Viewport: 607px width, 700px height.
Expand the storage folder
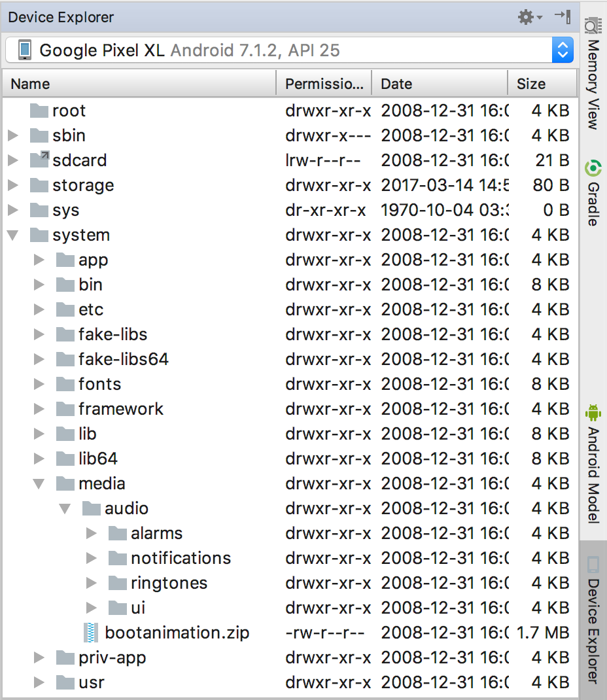pyautogui.click(x=13, y=185)
